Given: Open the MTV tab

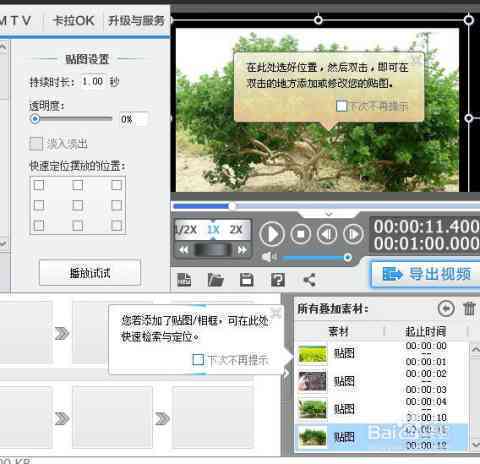Looking at the screenshot, I should (x=16, y=21).
